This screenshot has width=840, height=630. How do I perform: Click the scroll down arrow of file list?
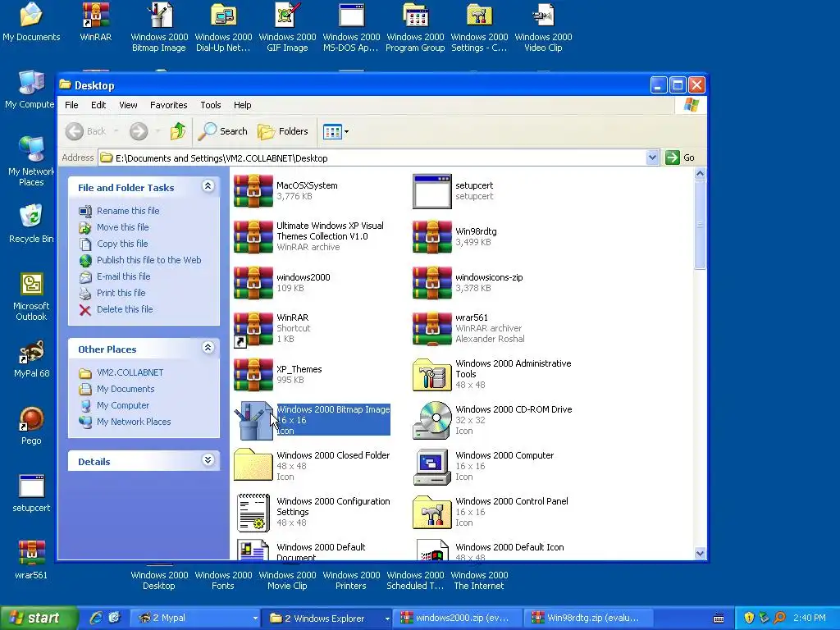point(700,554)
